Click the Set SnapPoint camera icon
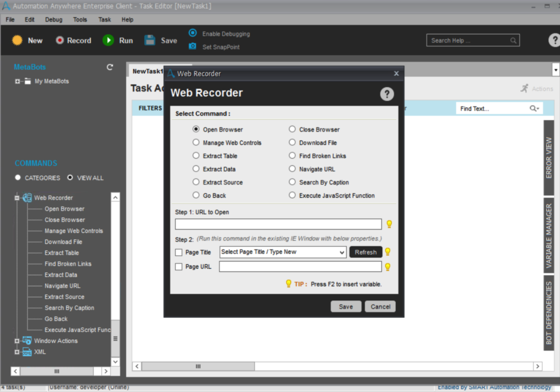 (192, 46)
